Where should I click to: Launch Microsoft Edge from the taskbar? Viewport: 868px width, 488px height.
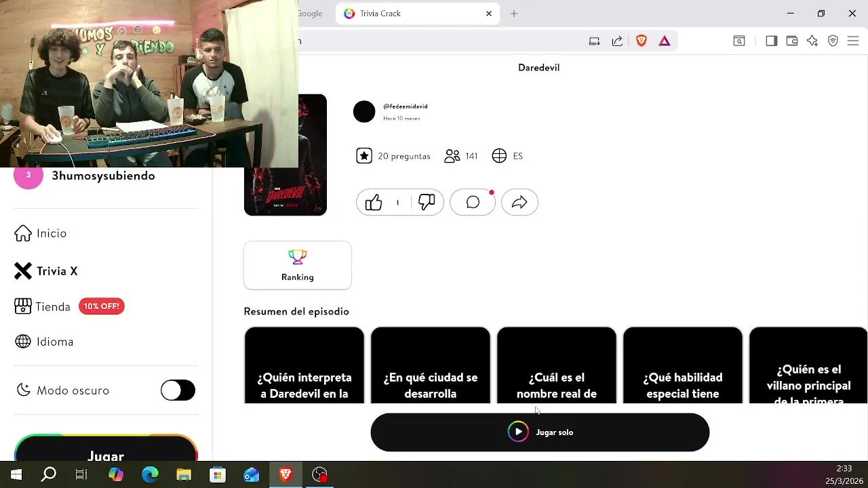click(150, 474)
